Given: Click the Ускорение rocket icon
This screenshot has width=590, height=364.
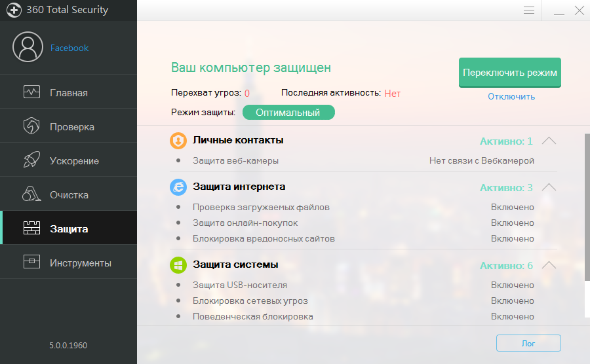Looking at the screenshot, I should tap(31, 160).
